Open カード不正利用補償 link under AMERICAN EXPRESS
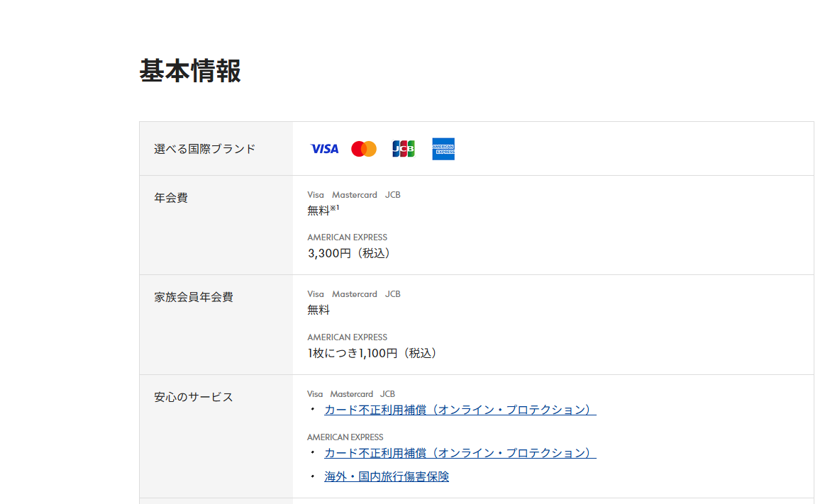 point(460,453)
